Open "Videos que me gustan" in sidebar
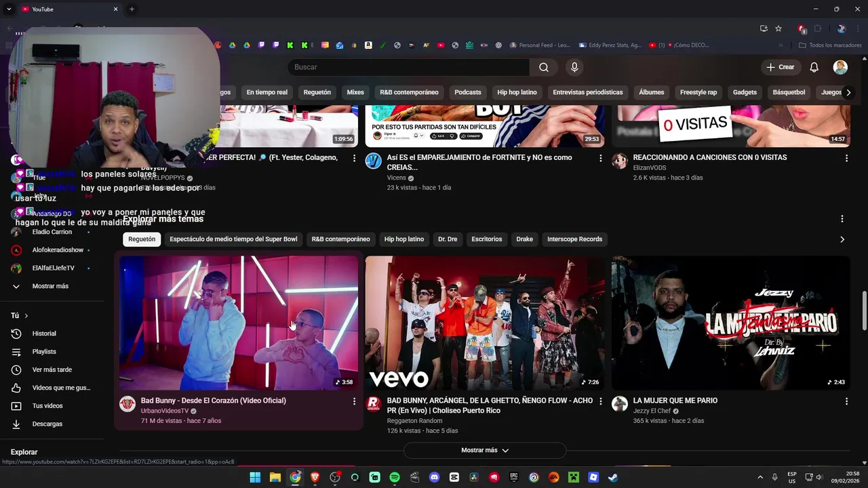Viewport: 868px width, 488px height. click(50, 388)
